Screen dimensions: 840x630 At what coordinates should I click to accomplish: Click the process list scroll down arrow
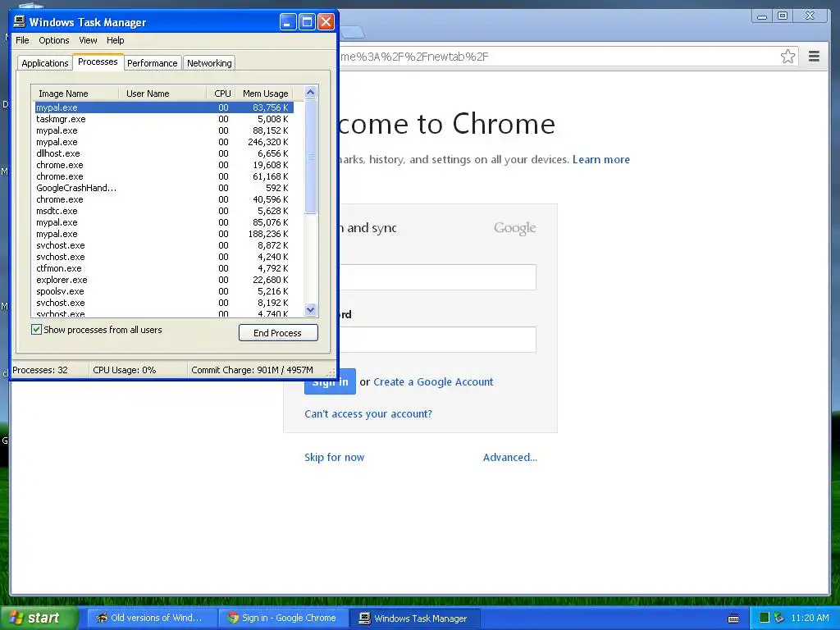click(310, 309)
